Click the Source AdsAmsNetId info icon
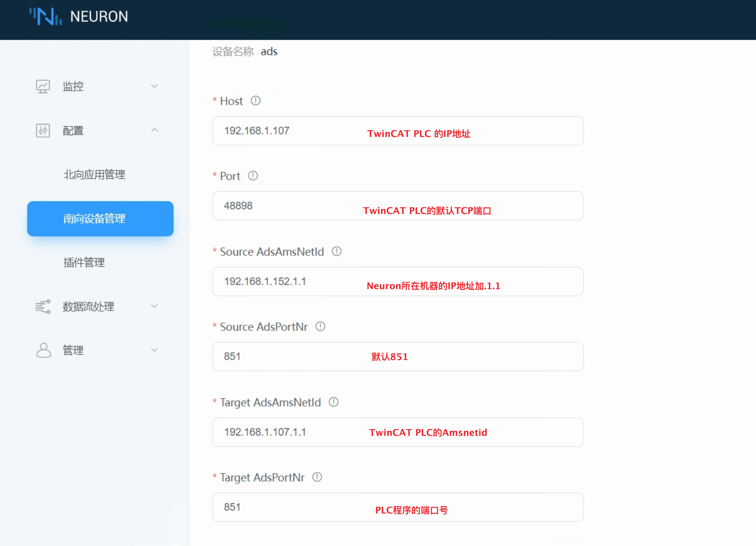The width and height of the screenshot is (756, 546). click(x=336, y=251)
